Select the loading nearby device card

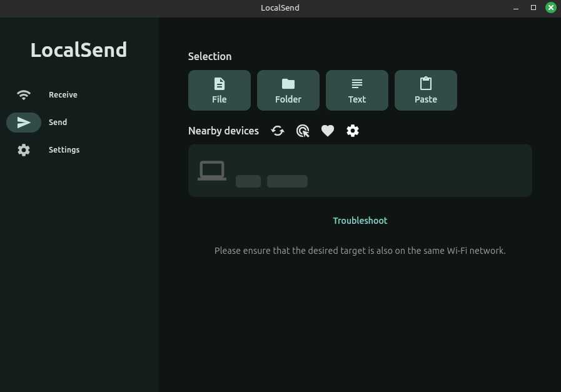pyautogui.click(x=407, y=171)
